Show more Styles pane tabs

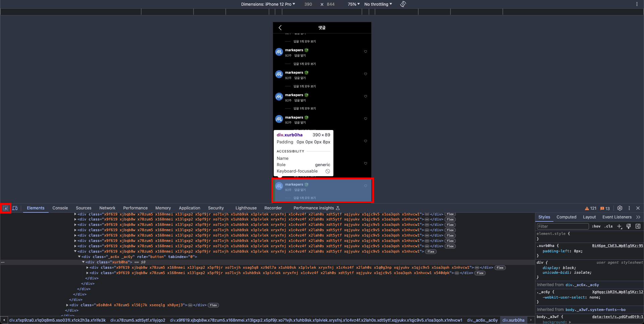click(x=638, y=217)
